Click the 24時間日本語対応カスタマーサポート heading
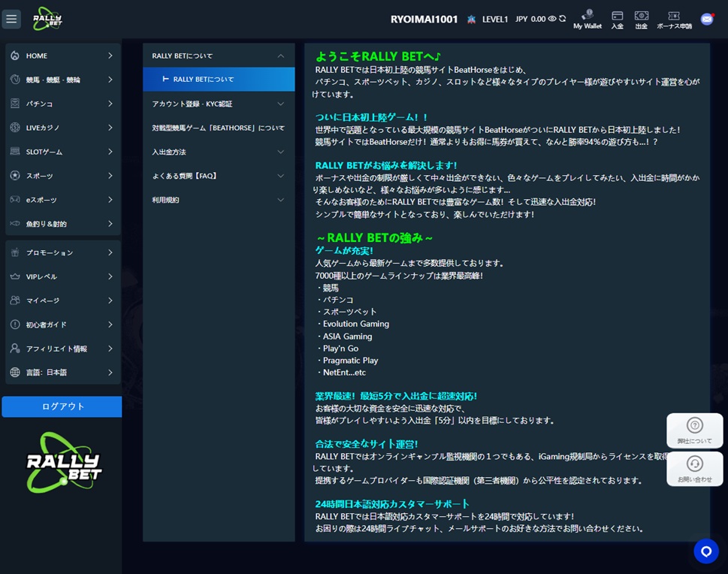 392,504
